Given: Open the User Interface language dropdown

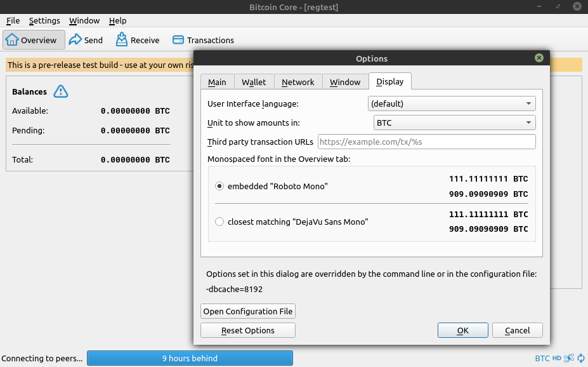Looking at the screenshot, I should click(x=451, y=103).
